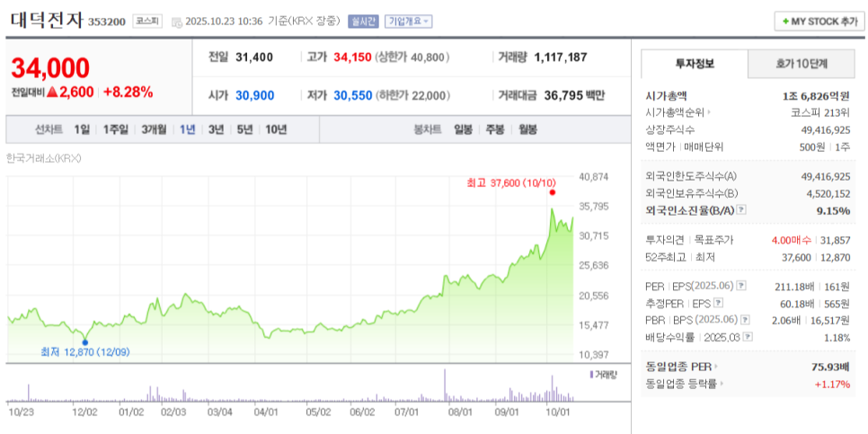
Task: Open help icon next to PBR BPS(2025.06)
Action: (746, 320)
